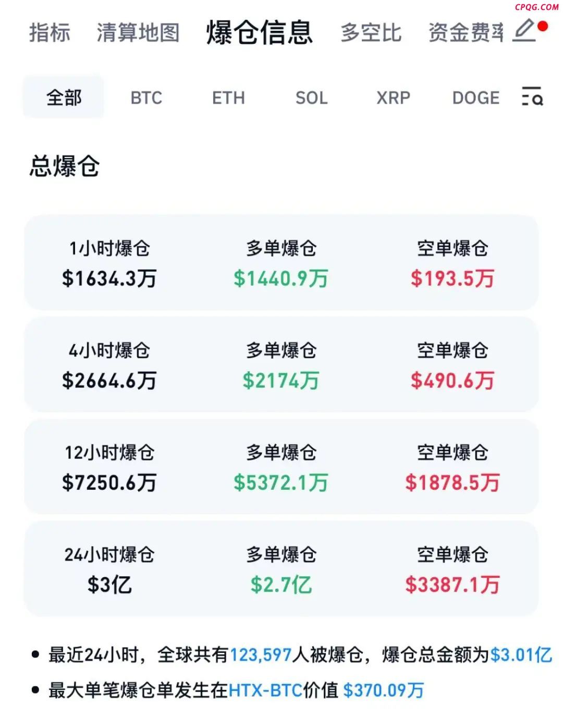The height and width of the screenshot is (728, 563).
Task: Filter liquidations by DOGE
Action: pos(476,98)
